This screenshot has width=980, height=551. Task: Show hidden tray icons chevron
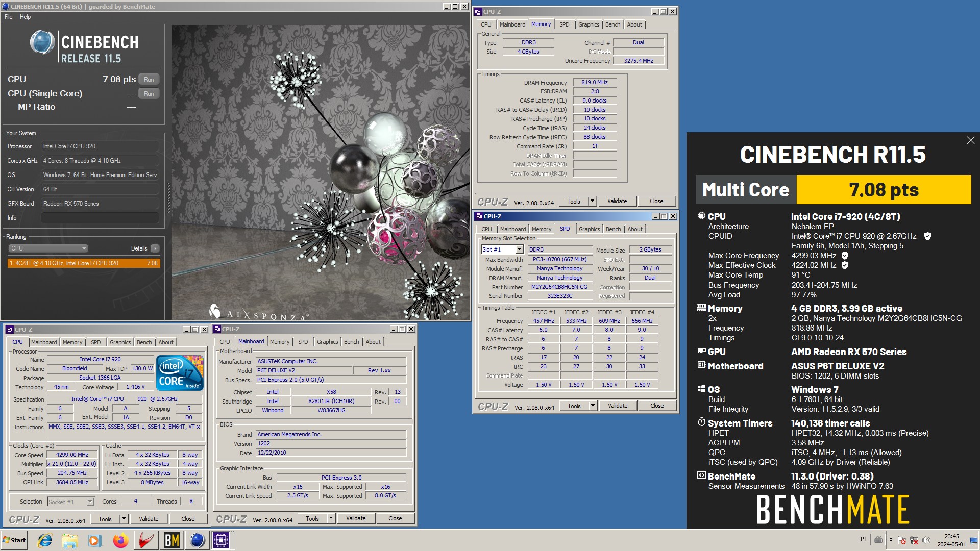click(891, 540)
